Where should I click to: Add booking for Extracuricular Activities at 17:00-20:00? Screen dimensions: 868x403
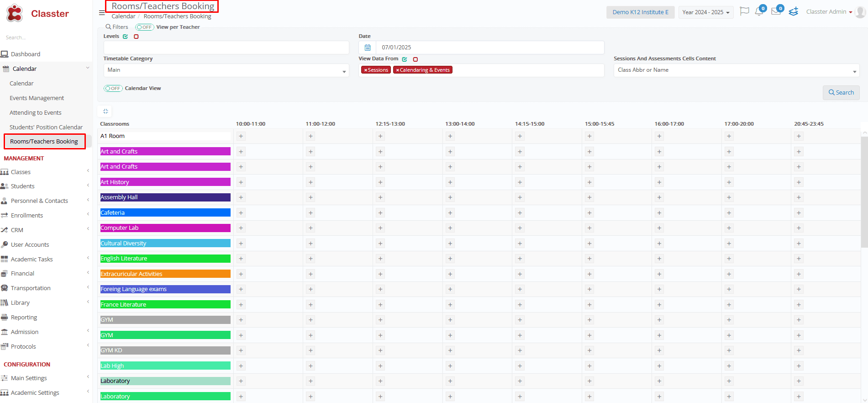pyautogui.click(x=729, y=274)
